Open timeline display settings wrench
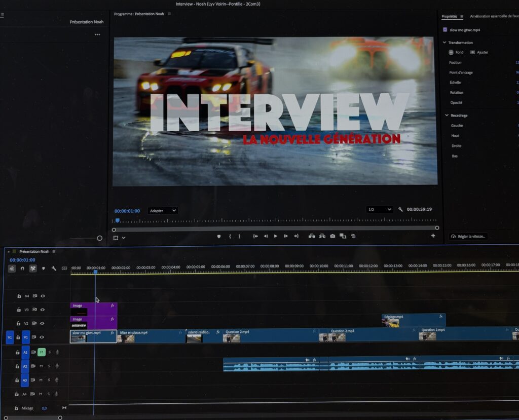Image resolution: width=519 pixels, height=420 pixels. click(x=54, y=269)
